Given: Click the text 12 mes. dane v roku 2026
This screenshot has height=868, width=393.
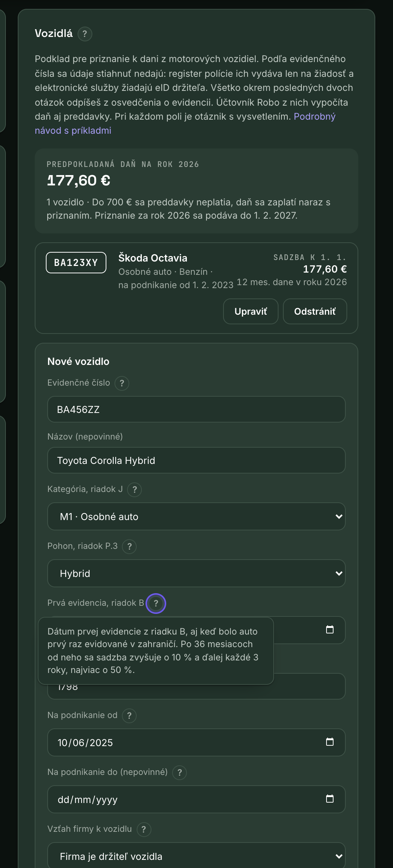Looking at the screenshot, I should tap(292, 282).
